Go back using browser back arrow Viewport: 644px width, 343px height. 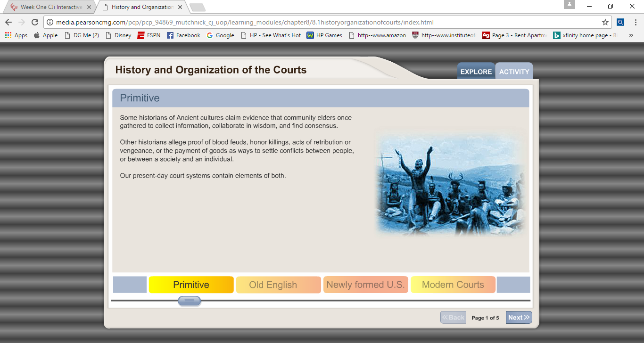pyautogui.click(x=8, y=22)
